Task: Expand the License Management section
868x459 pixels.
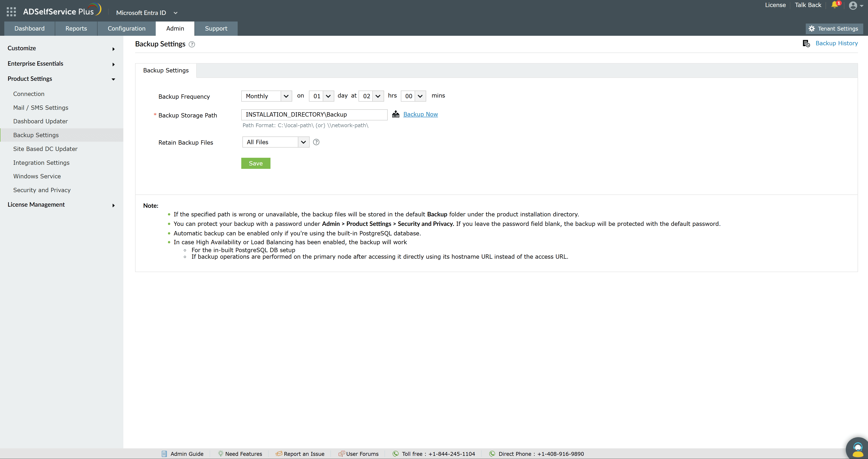Action: (61, 205)
